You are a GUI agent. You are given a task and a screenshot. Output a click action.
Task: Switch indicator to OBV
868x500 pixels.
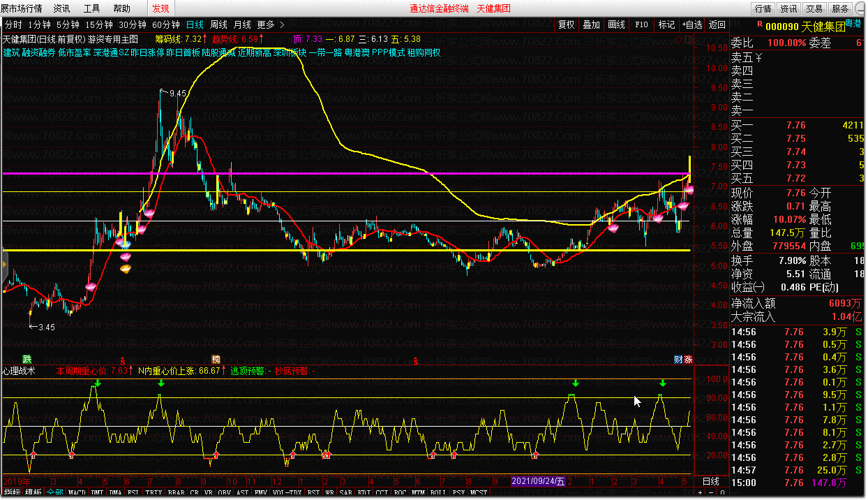pyautogui.click(x=224, y=493)
